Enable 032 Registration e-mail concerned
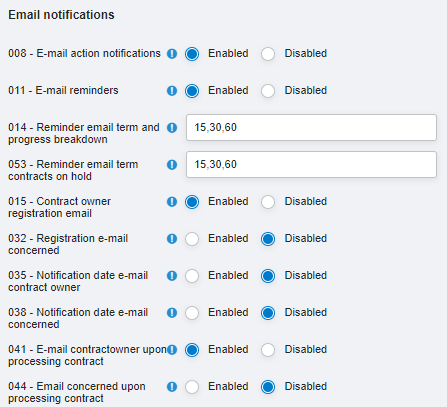Image resolution: width=447 pixels, height=407 pixels. [192, 239]
